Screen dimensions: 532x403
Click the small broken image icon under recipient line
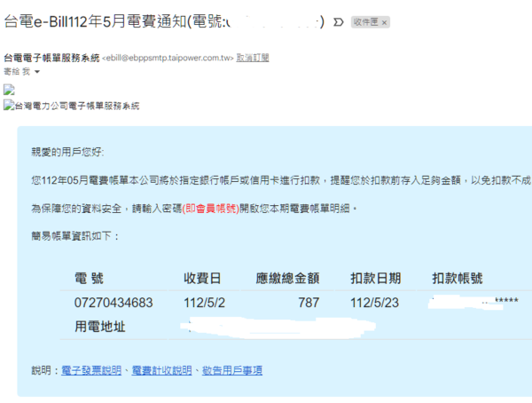point(9,90)
